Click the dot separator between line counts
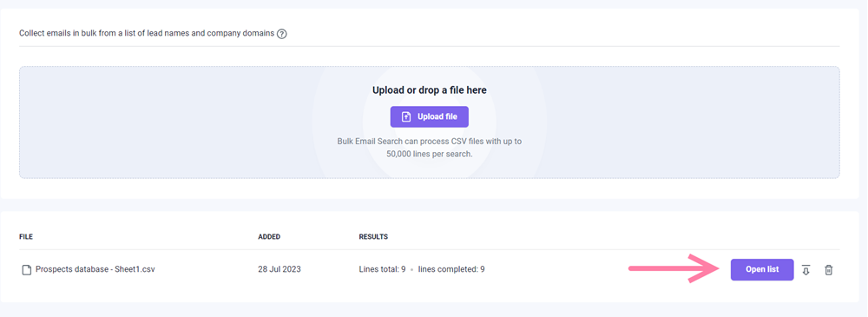 pos(411,270)
